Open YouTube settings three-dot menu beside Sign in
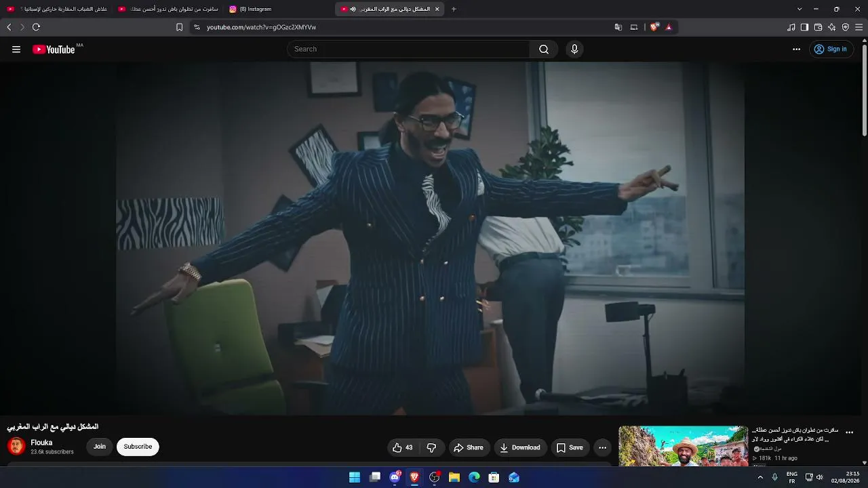The height and width of the screenshot is (488, 868). click(797, 49)
